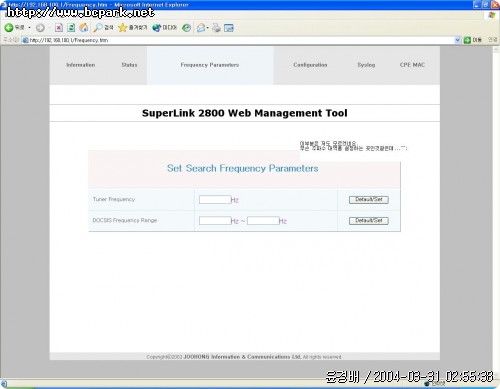500x389 pixels.
Task: Focus the DOCSIS range end frequency field
Action: click(263, 221)
